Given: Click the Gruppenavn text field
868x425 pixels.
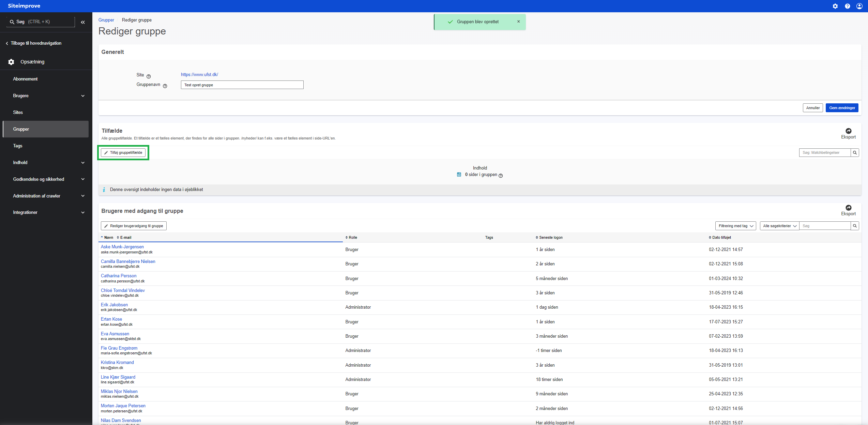Looking at the screenshot, I should point(242,85).
